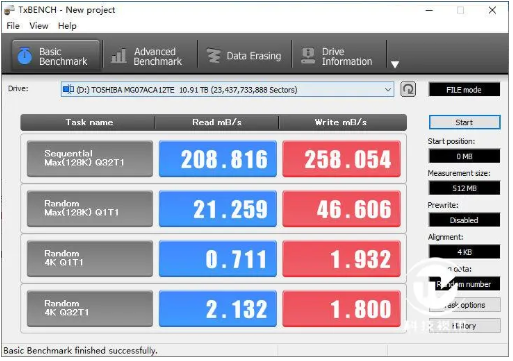
Task: Click the stopwatch icon for Basic Benchmark
Action: pyautogui.click(x=25, y=56)
